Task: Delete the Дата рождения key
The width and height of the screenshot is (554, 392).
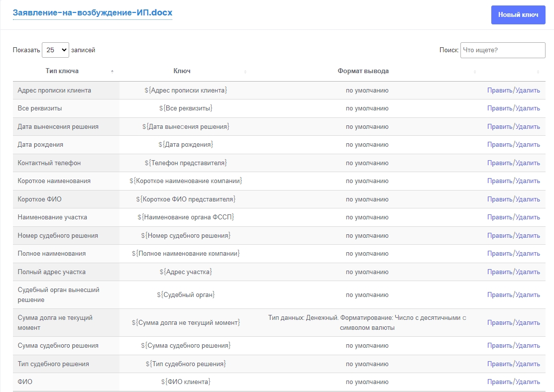Action: (527, 145)
